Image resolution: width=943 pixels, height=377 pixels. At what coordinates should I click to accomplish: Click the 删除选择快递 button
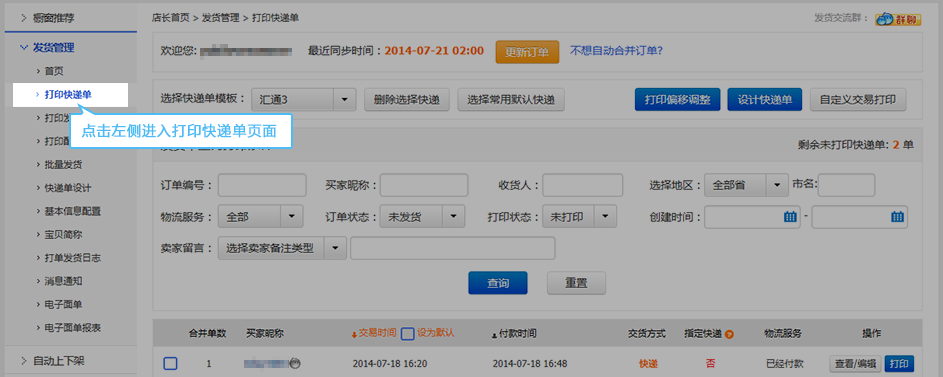[407, 99]
